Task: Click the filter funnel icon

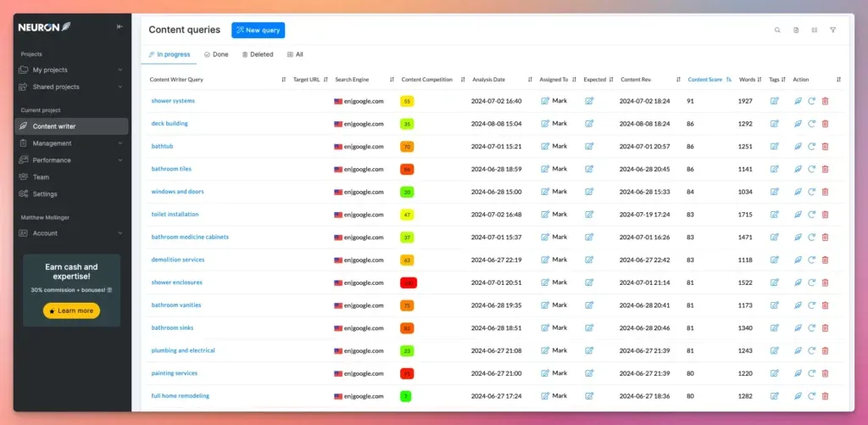Action: click(x=832, y=31)
